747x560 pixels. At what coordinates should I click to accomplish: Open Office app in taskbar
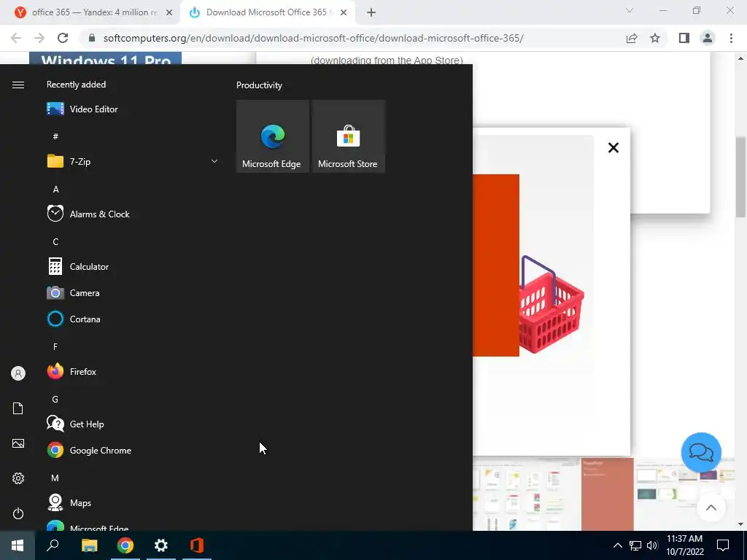197,545
